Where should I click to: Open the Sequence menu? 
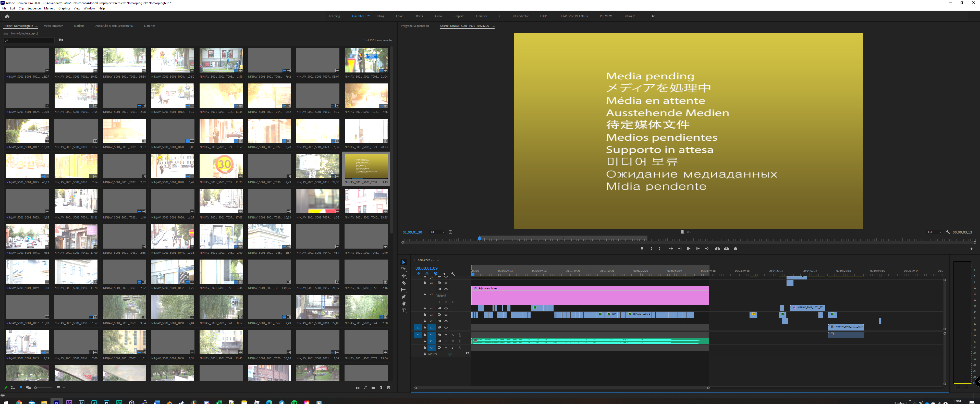pyautogui.click(x=34, y=8)
